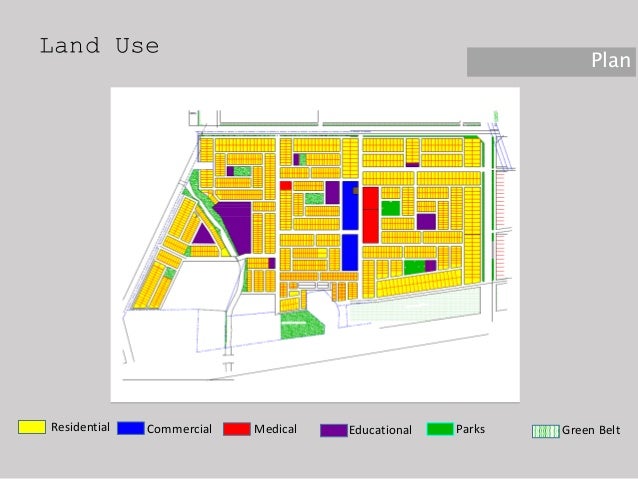Select the 'Commercial' legend label
Image resolution: width=638 pixels, height=479 pixels.
point(179,429)
